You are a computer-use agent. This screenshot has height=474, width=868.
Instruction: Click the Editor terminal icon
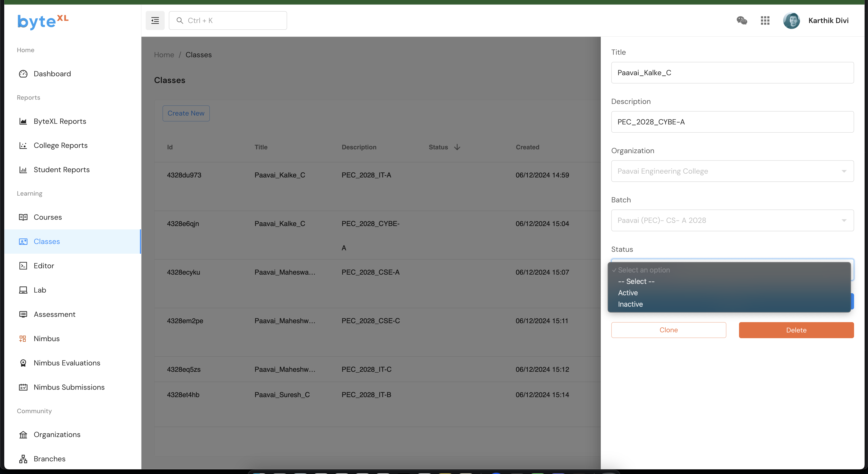pos(23,266)
